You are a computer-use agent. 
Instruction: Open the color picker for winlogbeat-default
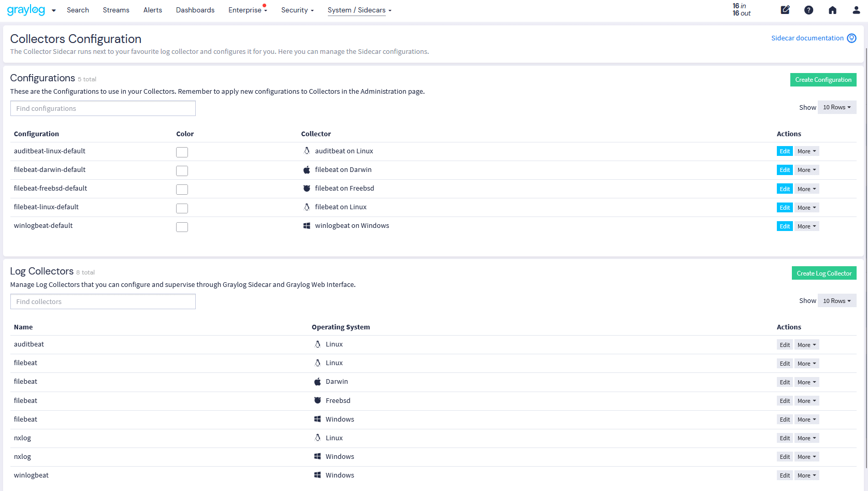point(182,226)
